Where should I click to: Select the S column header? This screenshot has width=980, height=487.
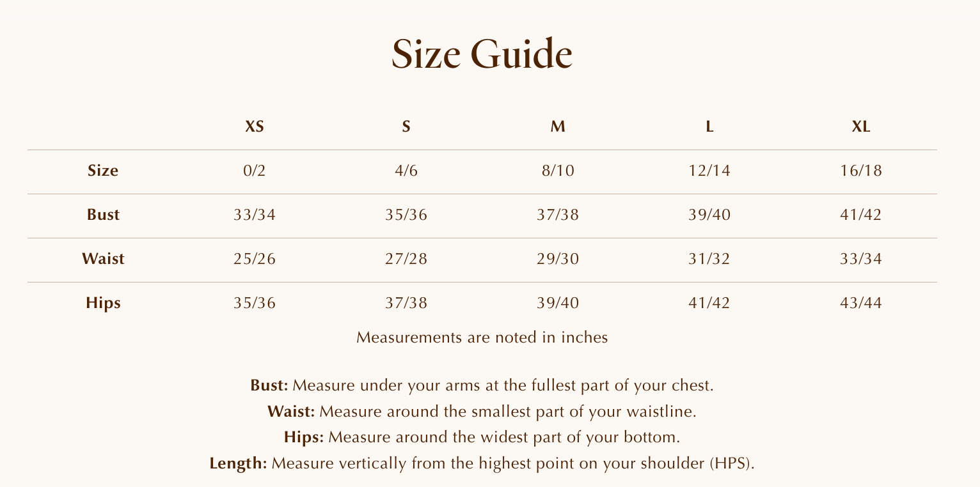click(x=406, y=127)
